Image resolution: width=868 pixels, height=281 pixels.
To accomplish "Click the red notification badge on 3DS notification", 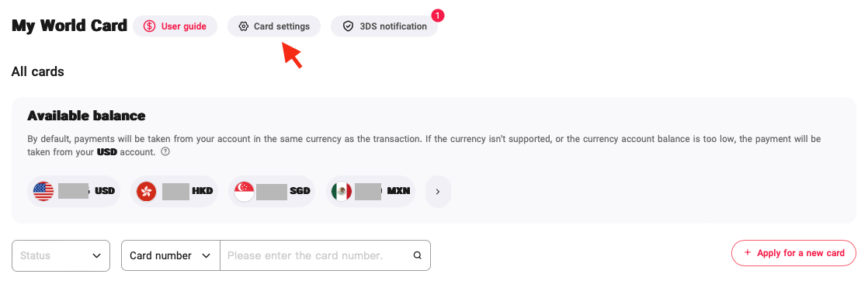I will [x=437, y=16].
